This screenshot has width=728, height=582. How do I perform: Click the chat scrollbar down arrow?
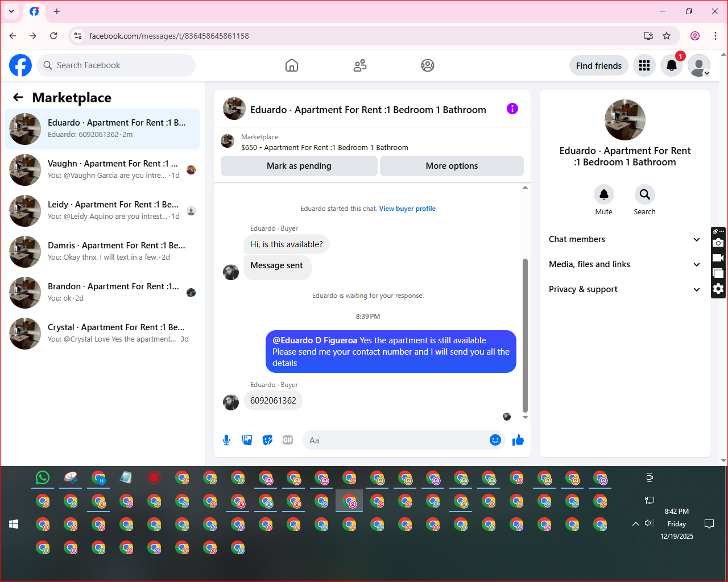pyautogui.click(x=525, y=418)
